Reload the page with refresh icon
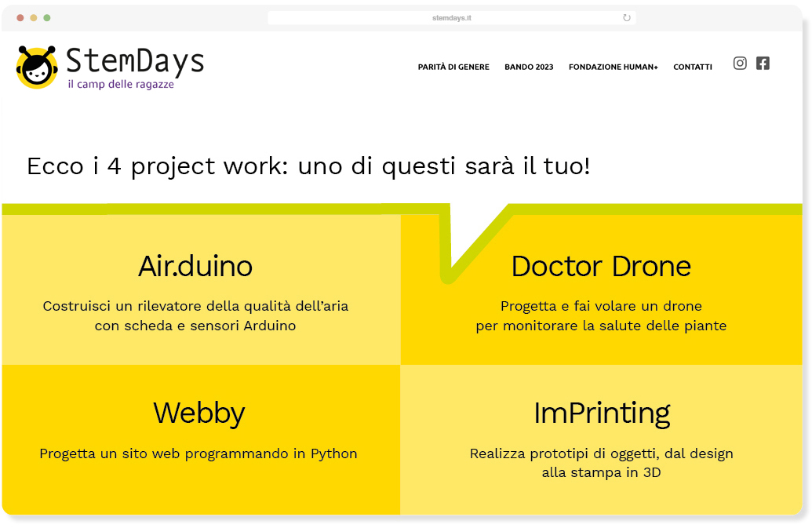The width and height of the screenshot is (812, 528). pos(627,17)
